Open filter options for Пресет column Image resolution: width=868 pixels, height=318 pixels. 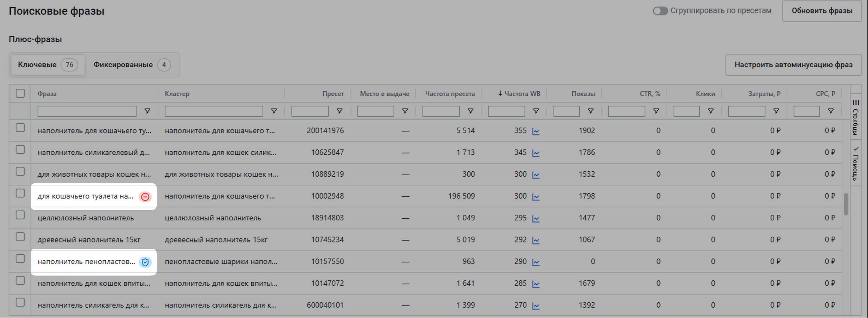pos(339,111)
